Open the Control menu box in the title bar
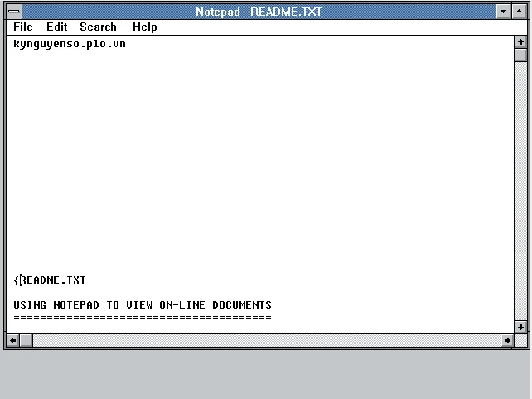The image size is (532, 399). (14, 12)
